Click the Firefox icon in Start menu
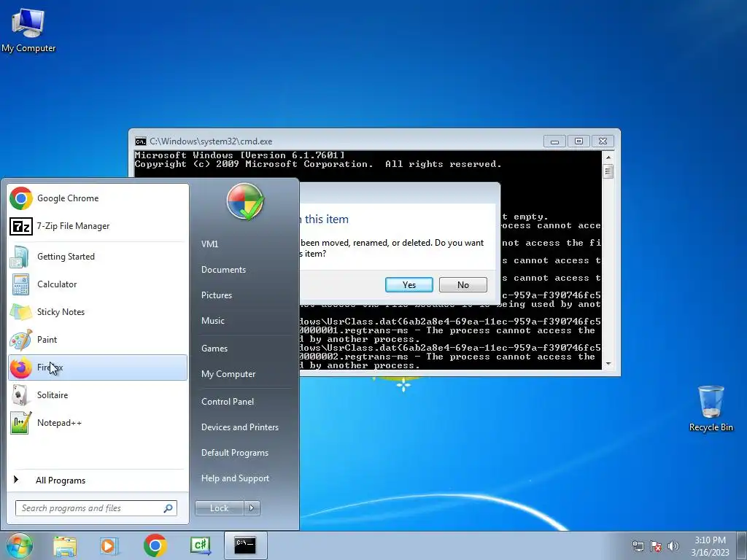 [20, 367]
